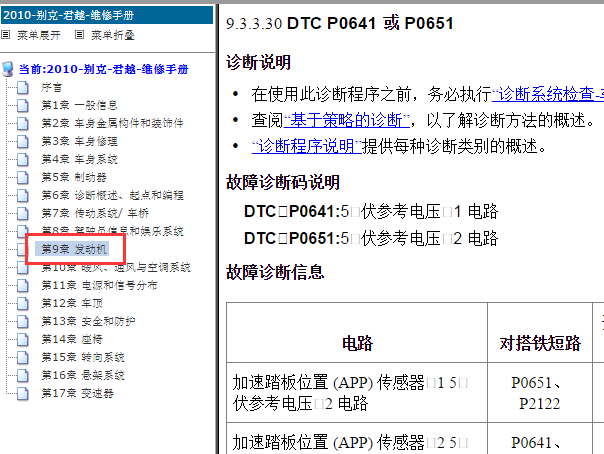The height and width of the screenshot is (454, 604).
Task: Click the 菜单展开 expand-menu icon
Action: 5,35
